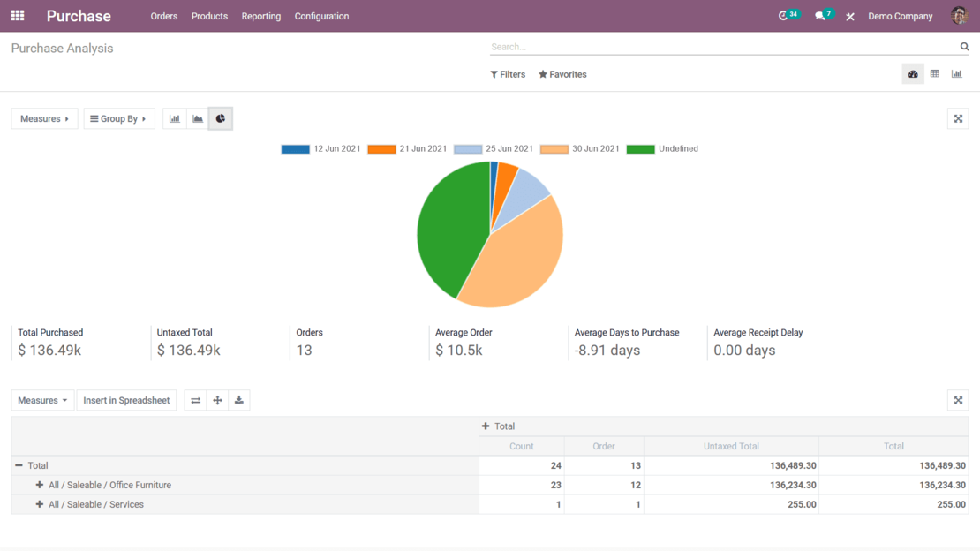980x551 pixels.
Task: Click Insert in Spreadsheet
Action: click(x=126, y=400)
